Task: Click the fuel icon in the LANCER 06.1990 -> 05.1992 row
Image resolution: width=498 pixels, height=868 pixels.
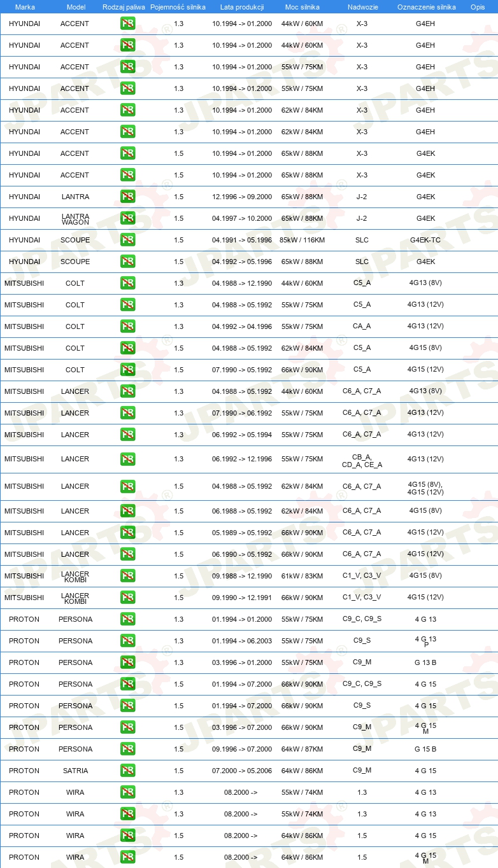Action: pos(127,554)
